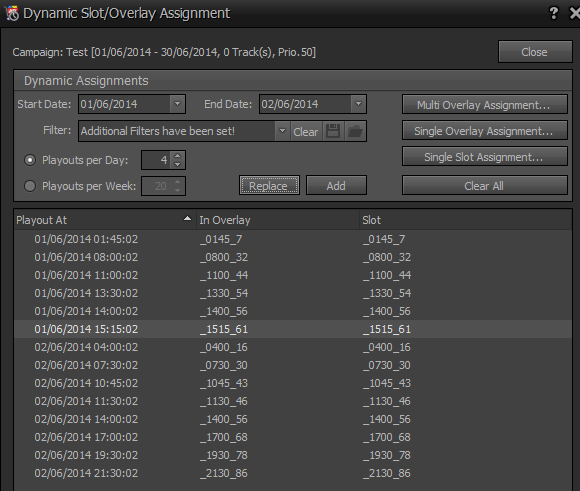Load a saved filter via folder icon
580x491 pixels.
(355, 131)
